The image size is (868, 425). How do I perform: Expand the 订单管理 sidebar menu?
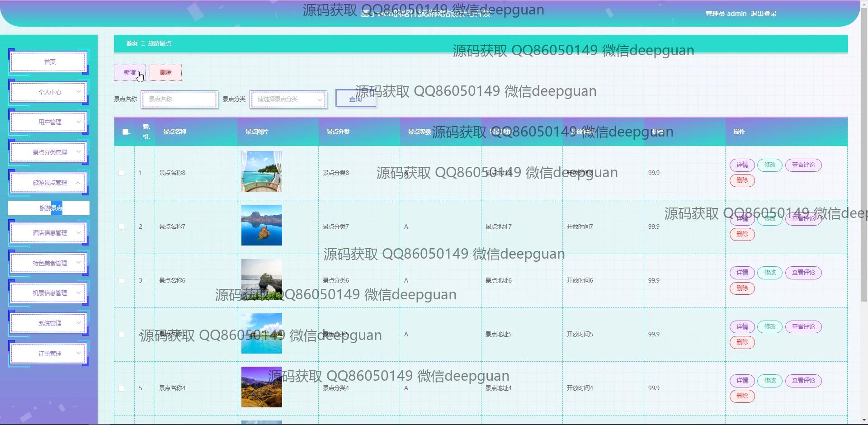[48, 354]
